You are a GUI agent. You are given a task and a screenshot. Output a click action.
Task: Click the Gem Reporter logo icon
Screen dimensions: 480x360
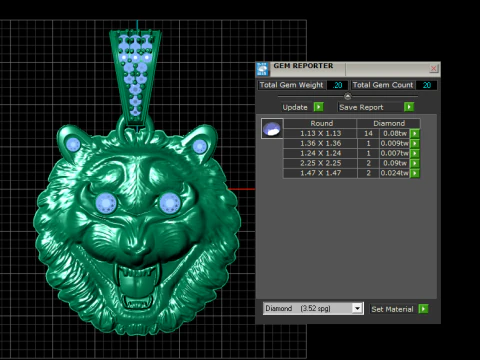coord(262,69)
